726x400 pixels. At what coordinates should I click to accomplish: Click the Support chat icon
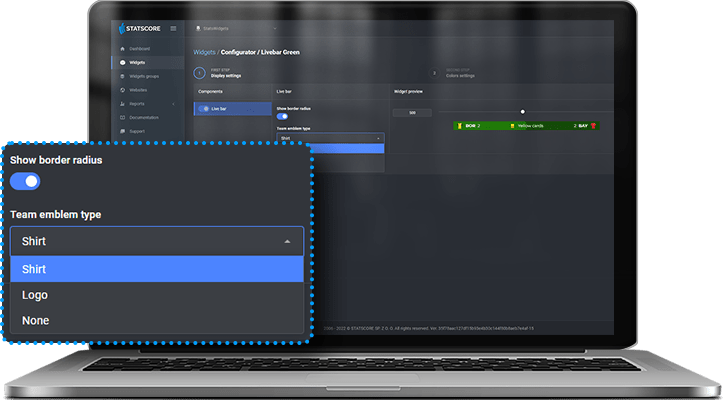pos(122,131)
